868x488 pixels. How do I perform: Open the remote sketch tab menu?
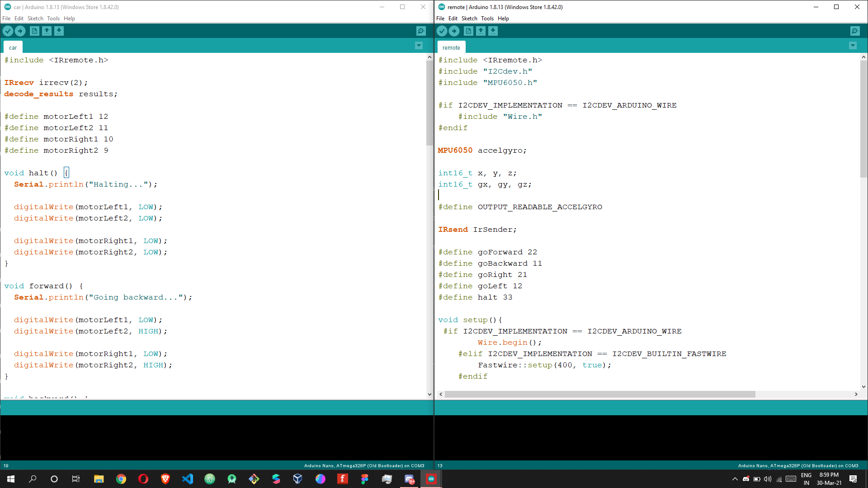click(853, 46)
